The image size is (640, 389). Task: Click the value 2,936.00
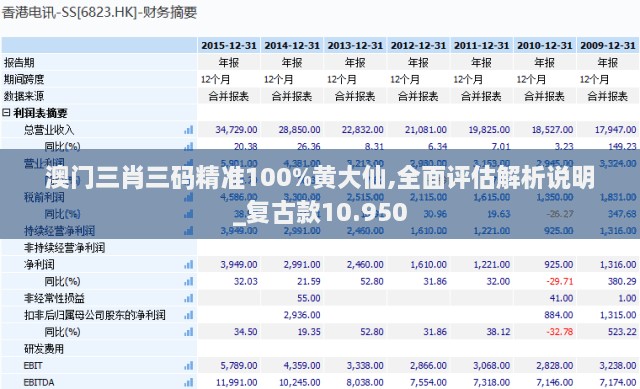pyautogui.click(x=302, y=315)
